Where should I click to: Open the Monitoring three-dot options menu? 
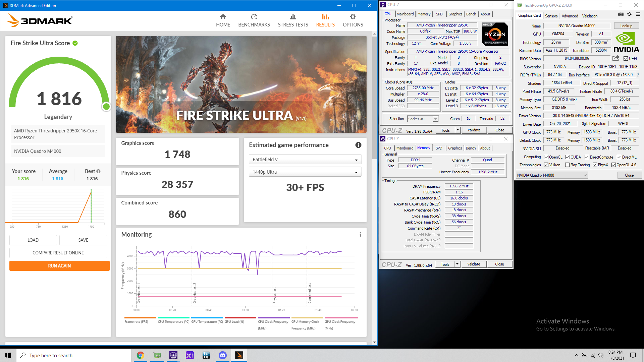point(360,235)
